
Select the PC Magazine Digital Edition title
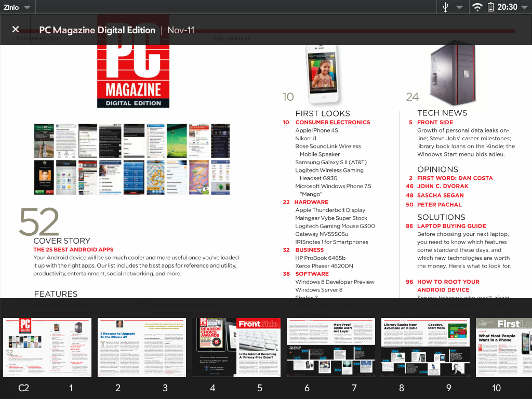point(97,30)
